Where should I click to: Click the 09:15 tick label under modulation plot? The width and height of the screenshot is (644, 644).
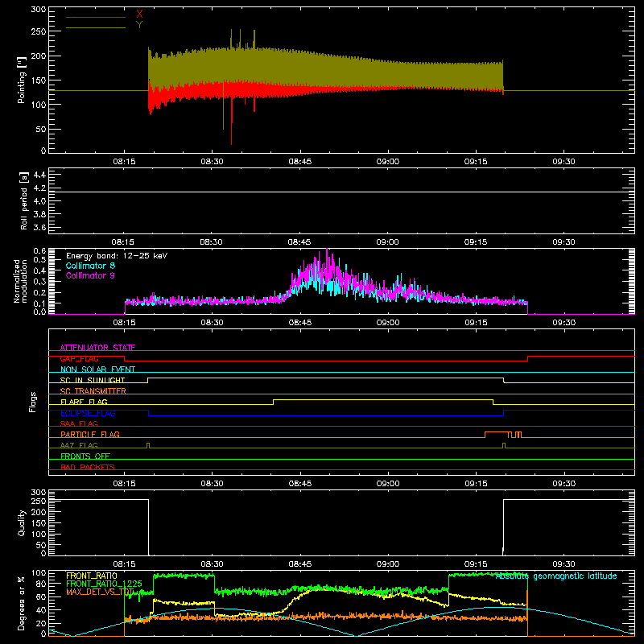click(x=476, y=323)
